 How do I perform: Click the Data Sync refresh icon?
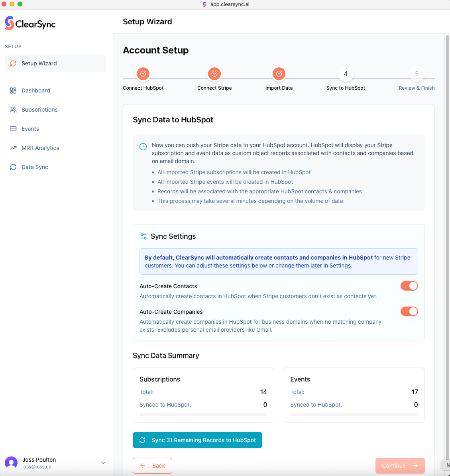pos(13,167)
